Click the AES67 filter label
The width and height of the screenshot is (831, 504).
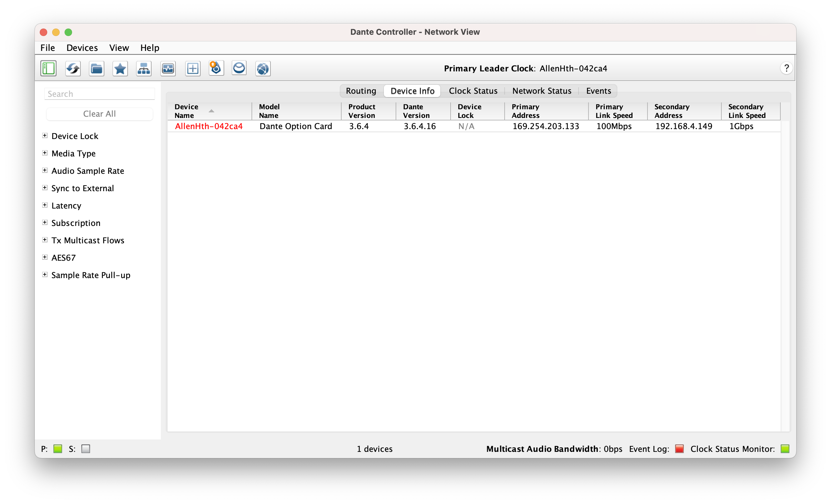pos(63,258)
